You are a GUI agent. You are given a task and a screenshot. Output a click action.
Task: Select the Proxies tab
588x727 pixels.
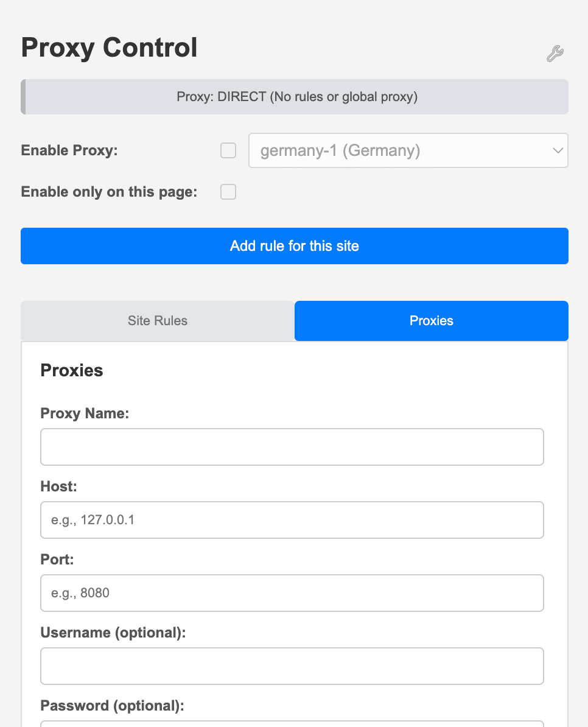431,321
